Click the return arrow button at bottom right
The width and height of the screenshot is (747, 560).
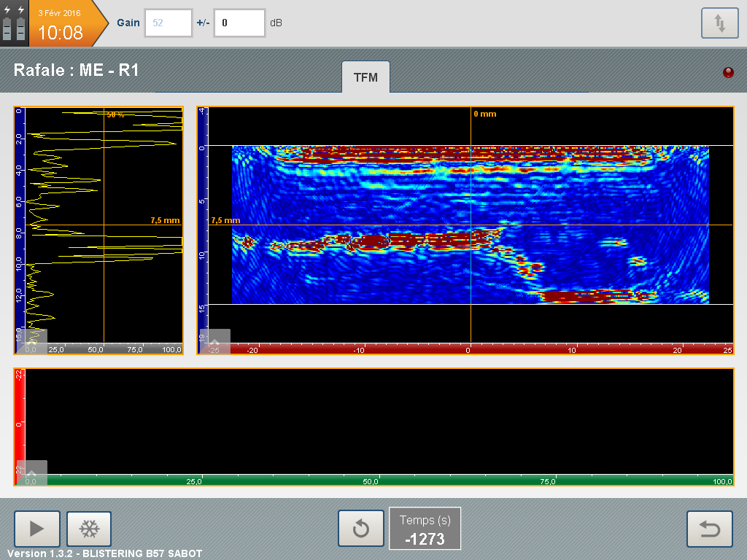709,529
